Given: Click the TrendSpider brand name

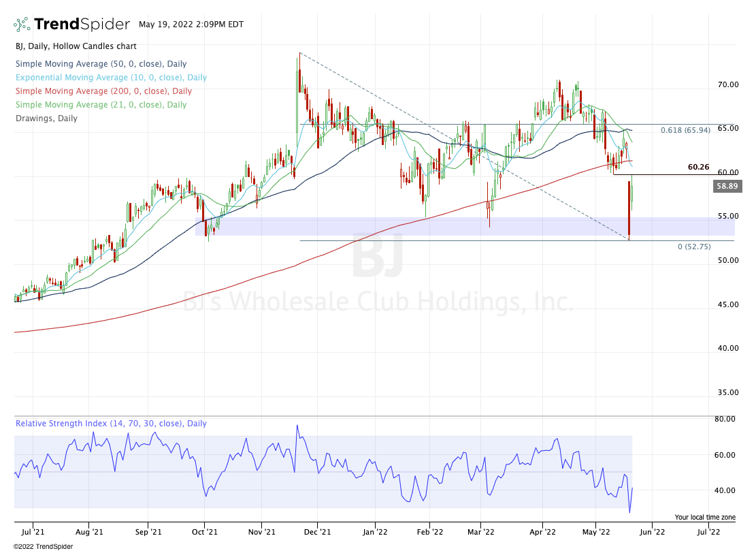Looking at the screenshot, I should click(x=82, y=24).
